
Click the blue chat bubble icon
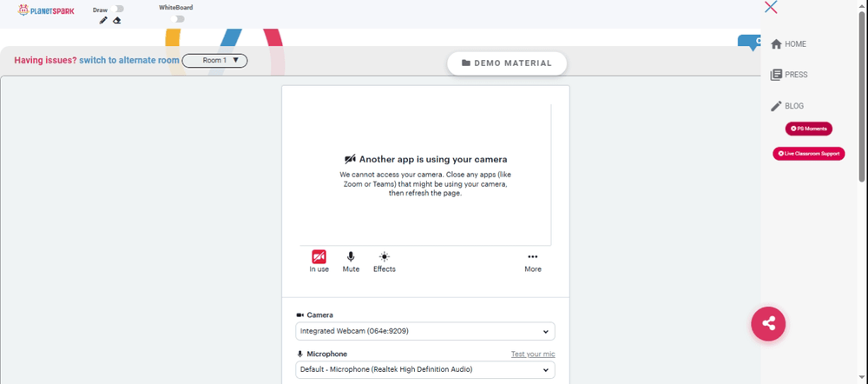[750, 43]
